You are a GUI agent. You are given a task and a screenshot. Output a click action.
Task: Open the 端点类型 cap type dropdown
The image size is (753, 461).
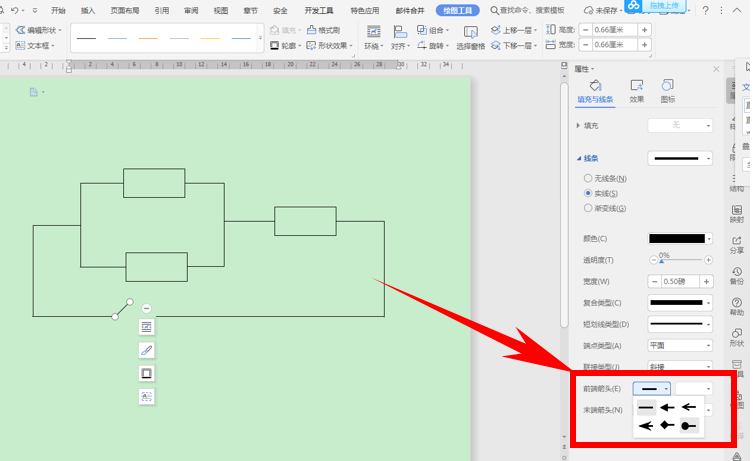[x=680, y=345]
